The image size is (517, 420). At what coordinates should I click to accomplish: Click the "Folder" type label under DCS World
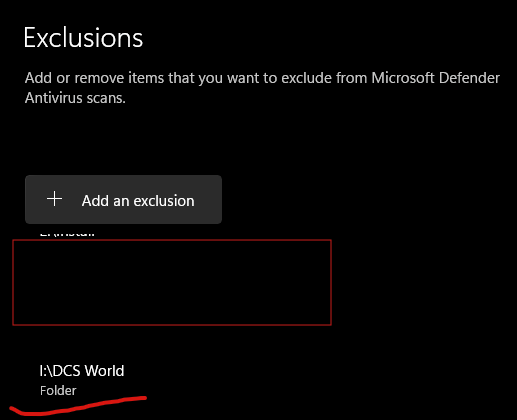(x=58, y=391)
